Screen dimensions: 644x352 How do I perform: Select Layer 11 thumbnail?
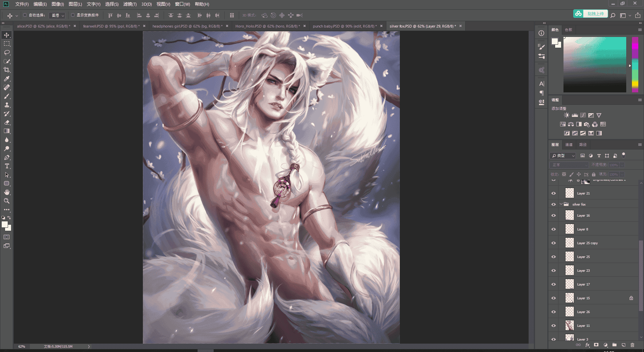[570, 325]
